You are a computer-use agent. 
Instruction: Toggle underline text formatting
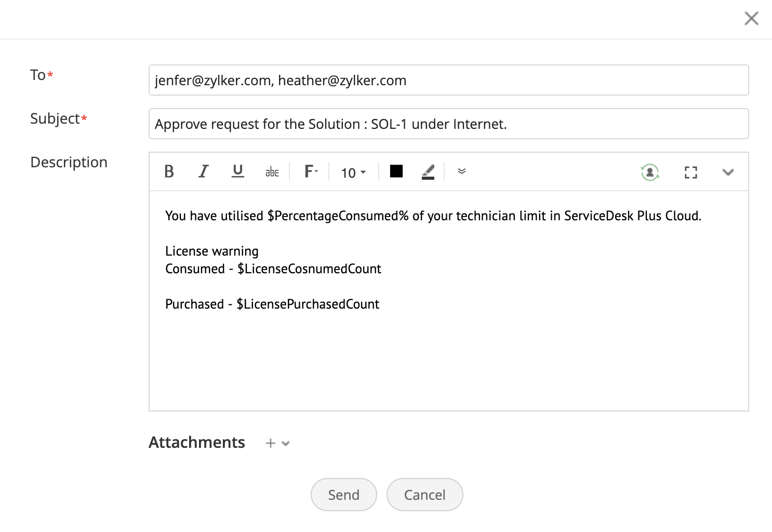point(238,171)
